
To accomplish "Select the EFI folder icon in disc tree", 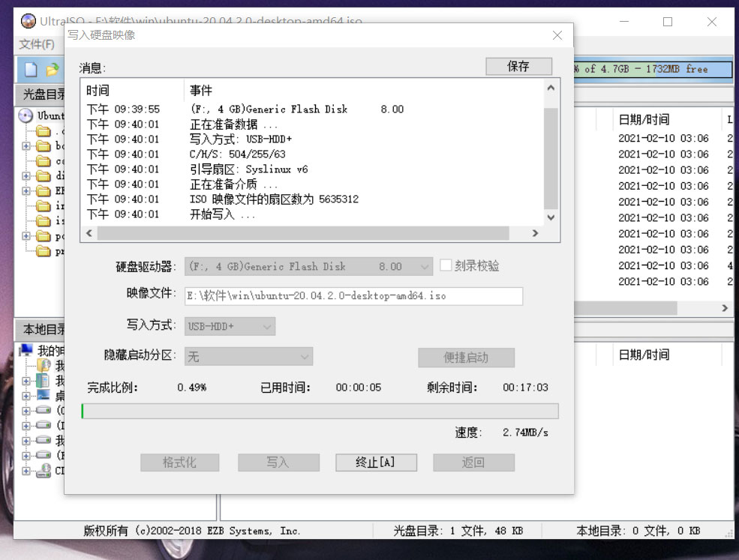I will click(44, 191).
